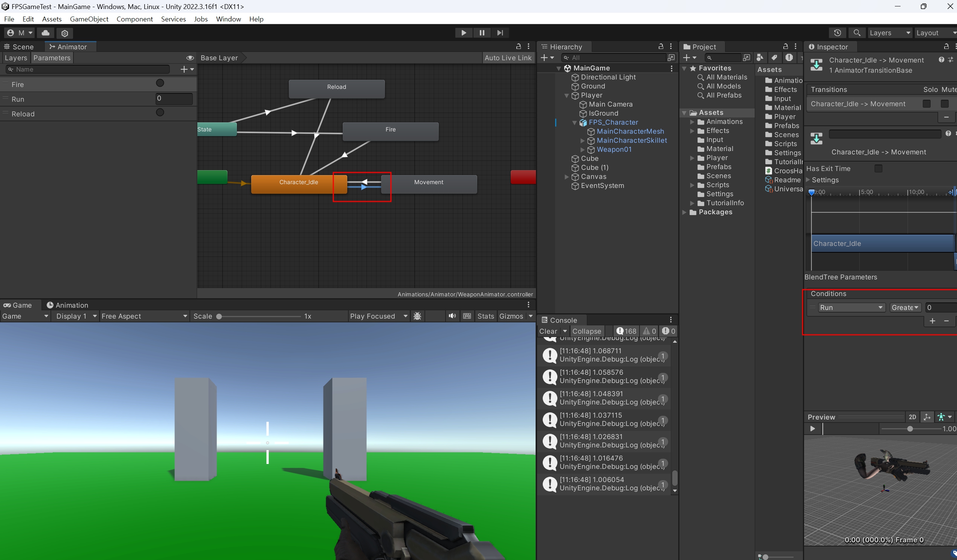Select the Reload state node
957x560 pixels.
(x=336, y=89)
